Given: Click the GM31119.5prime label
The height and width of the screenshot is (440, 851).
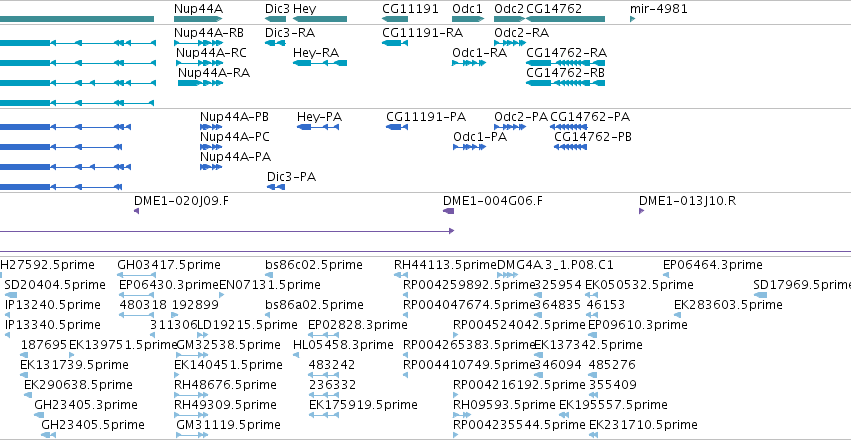Looking at the screenshot, I should 228,424.
